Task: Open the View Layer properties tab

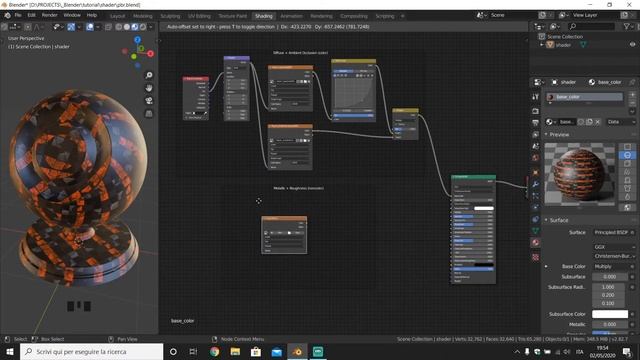Action: pos(536,134)
